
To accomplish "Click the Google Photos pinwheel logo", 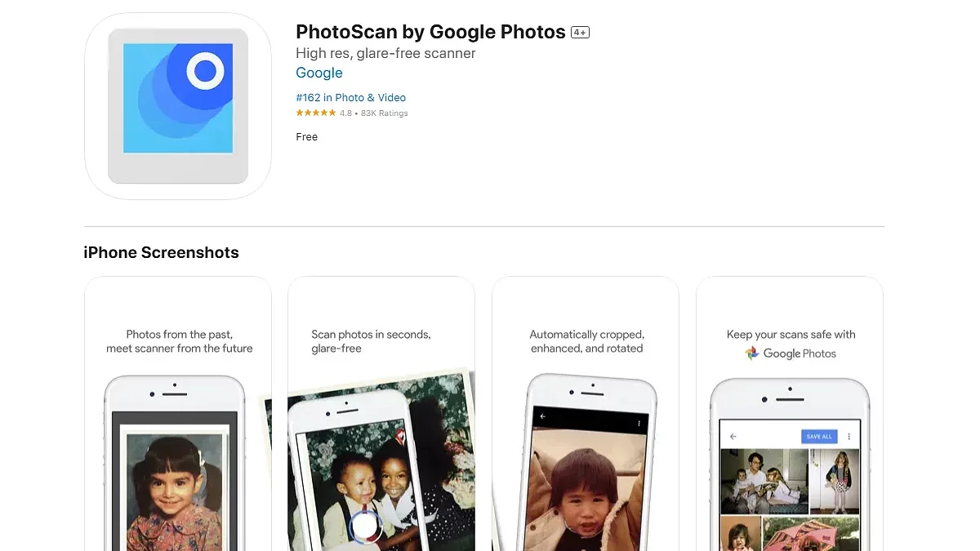I will [752, 353].
